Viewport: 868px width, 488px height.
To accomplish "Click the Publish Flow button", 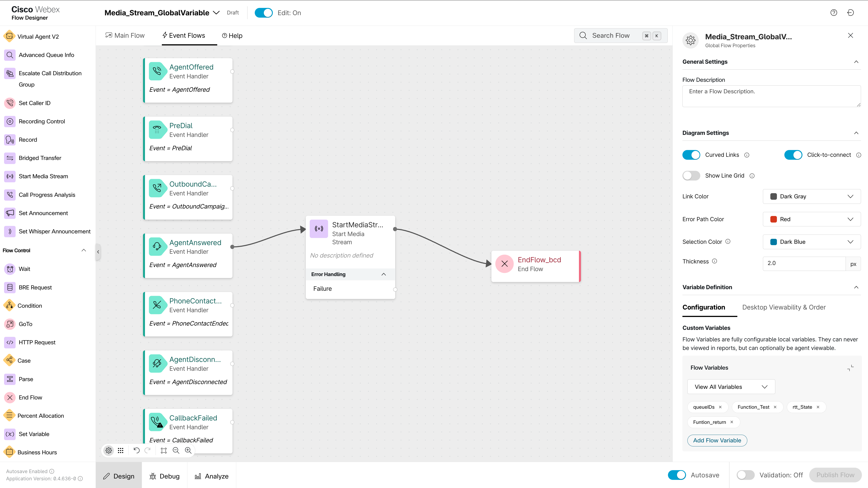I will point(835,475).
